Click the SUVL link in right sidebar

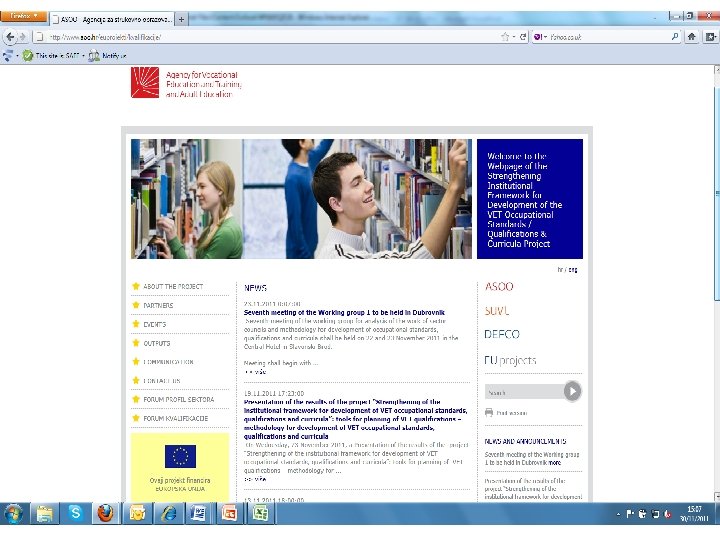pyautogui.click(x=497, y=311)
